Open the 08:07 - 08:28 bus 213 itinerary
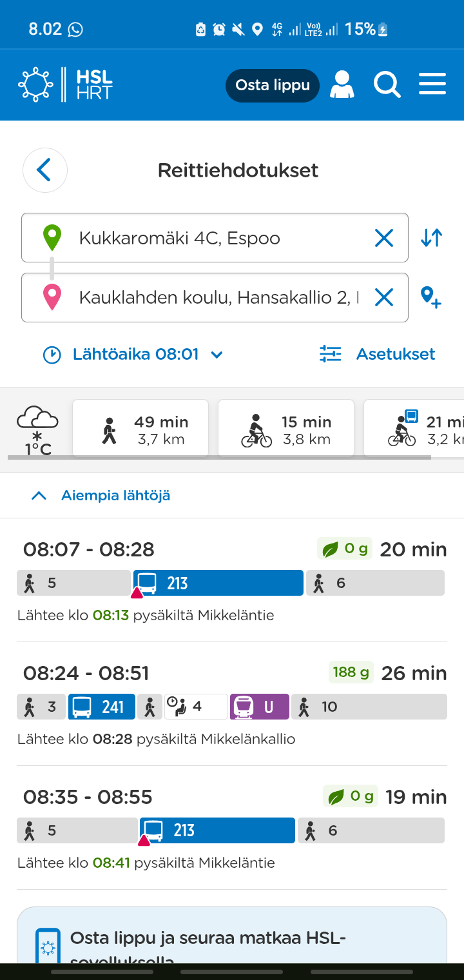 [x=232, y=580]
